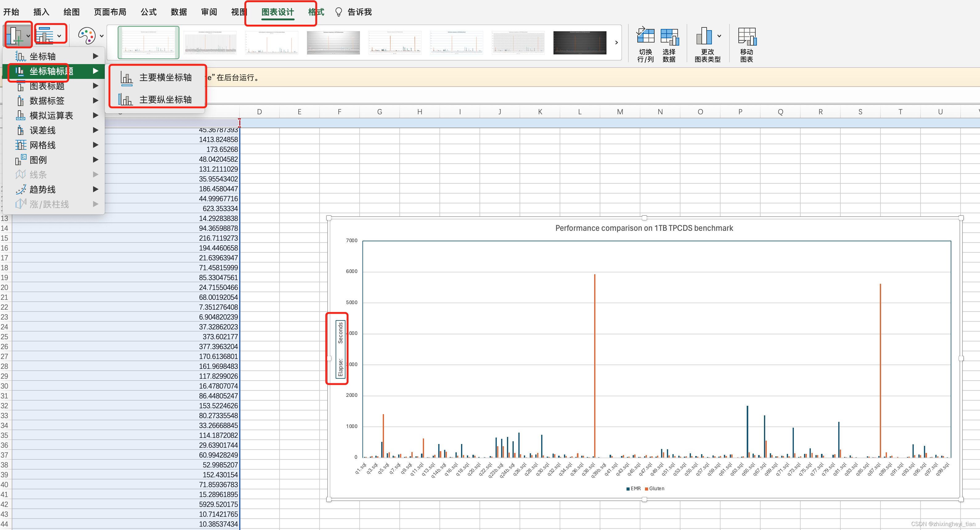This screenshot has height=530, width=980.
Task: Open the 图表设计 tab
Action: pos(277,12)
